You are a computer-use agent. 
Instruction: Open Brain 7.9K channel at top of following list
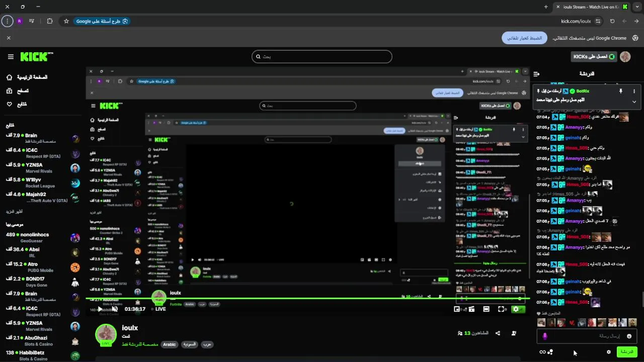43,139
